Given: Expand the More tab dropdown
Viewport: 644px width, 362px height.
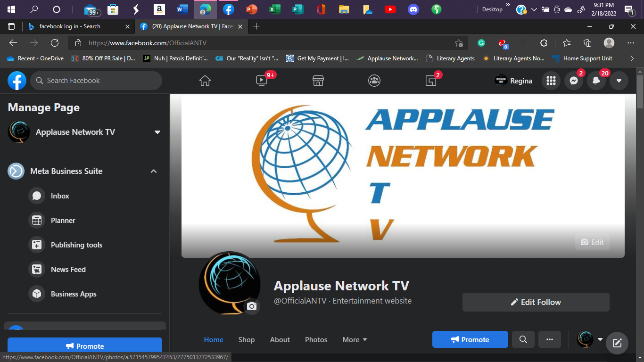Looking at the screenshot, I should [355, 339].
